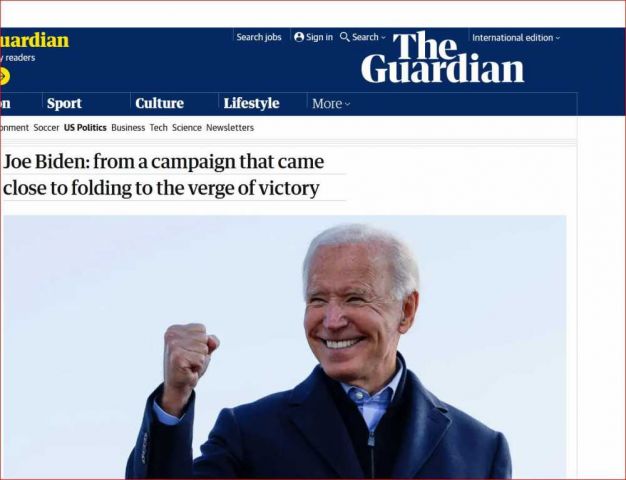Click the Joe Biden article photo

[x=283, y=347]
